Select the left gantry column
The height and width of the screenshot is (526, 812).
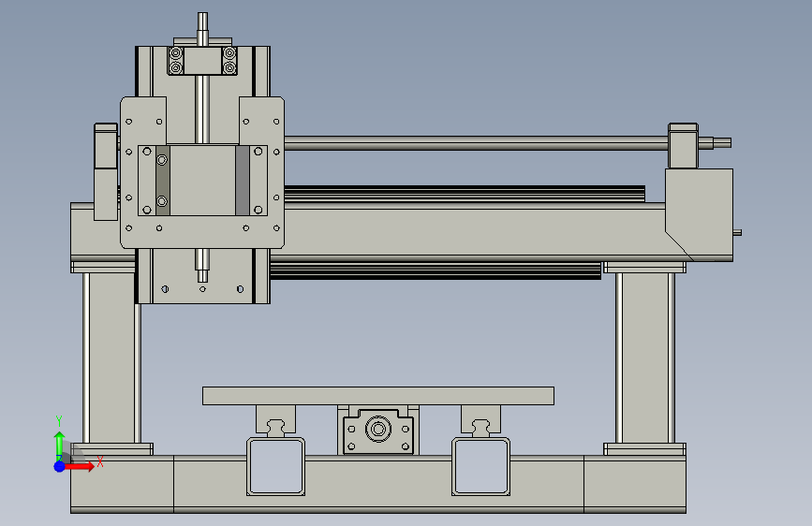(x=111, y=358)
